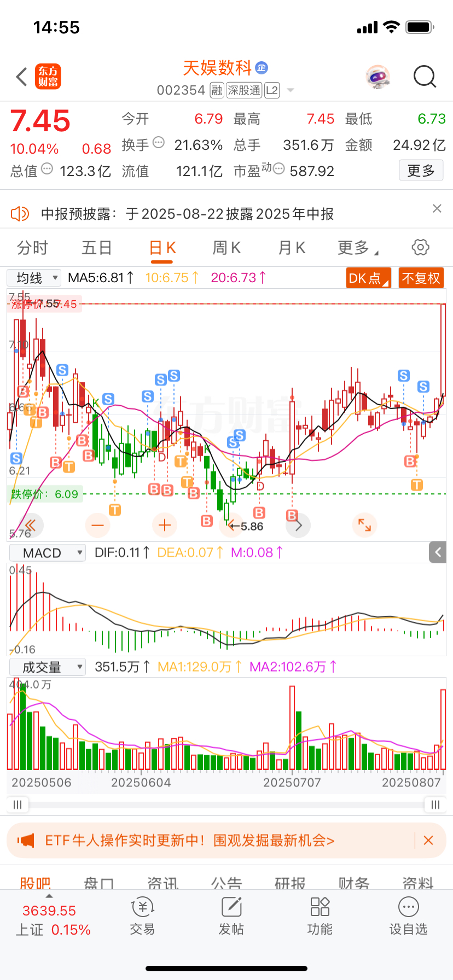
Task: Open 交易 trade button
Action: click(142, 917)
